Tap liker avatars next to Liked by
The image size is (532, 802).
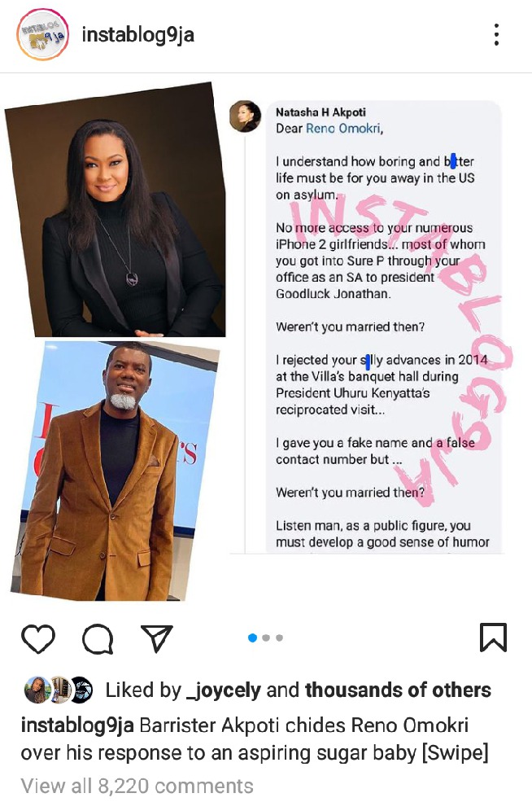pos(59,690)
